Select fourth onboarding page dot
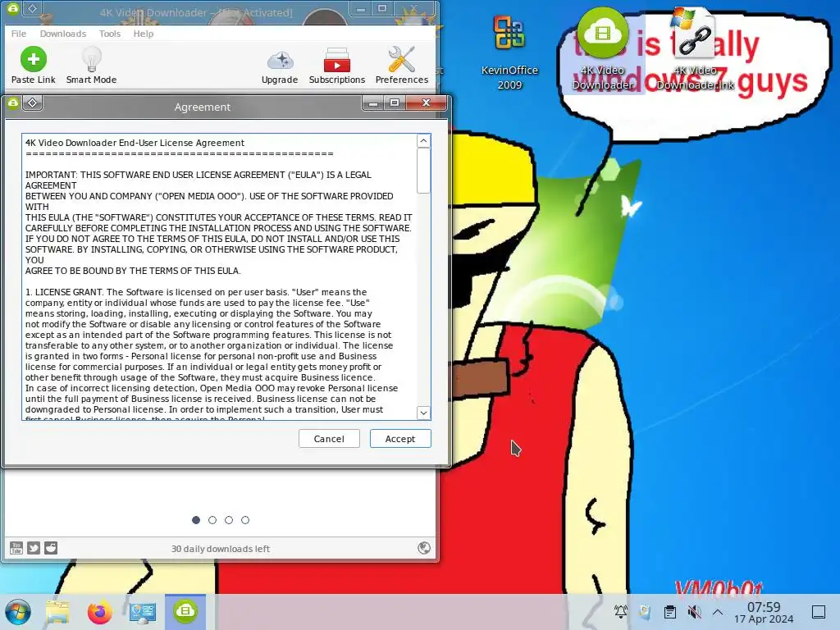840x630 pixels. [244, 519]
